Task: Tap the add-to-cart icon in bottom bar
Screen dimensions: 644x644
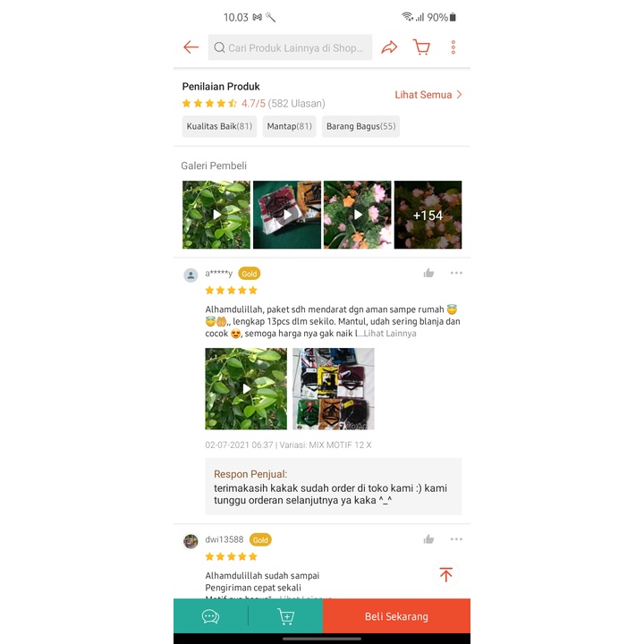Action: coord(286,616)
